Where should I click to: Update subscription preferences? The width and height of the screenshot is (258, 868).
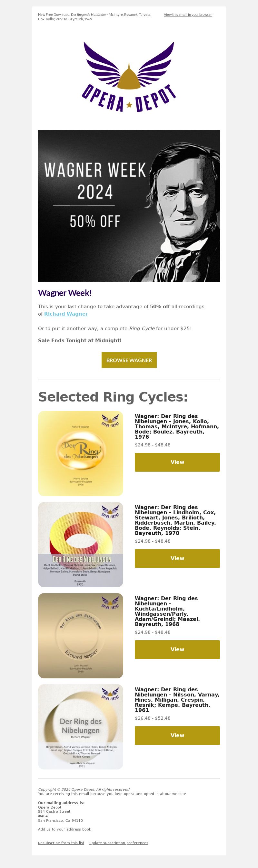pyautogui.click(x=119, y=843)
